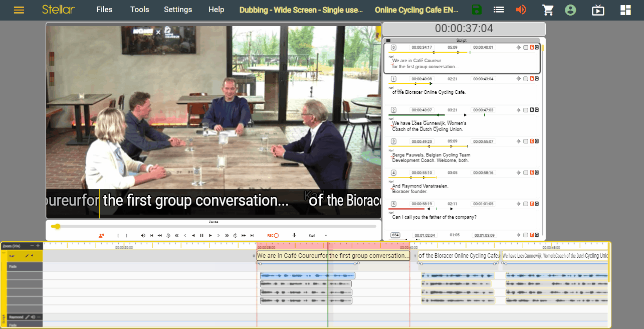Screen dimensions: 644x329
Task: Click the C button on line 1
Action: click(537, 79)
